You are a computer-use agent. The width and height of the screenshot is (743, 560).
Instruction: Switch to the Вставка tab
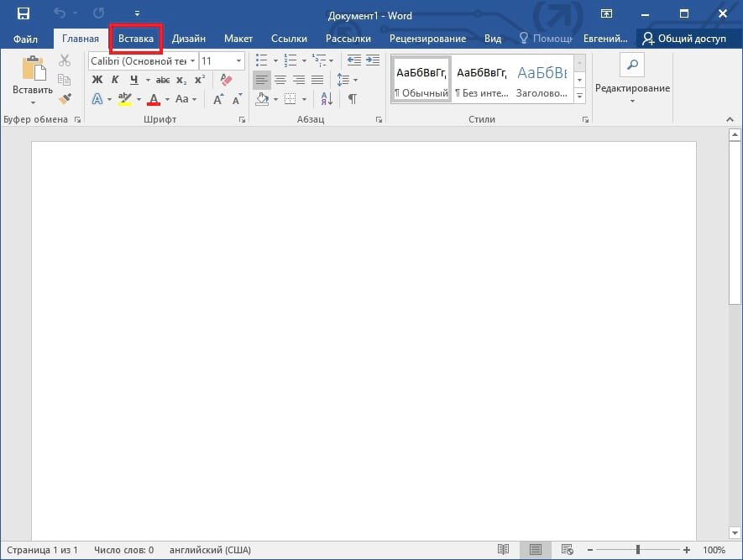[136, 39]
